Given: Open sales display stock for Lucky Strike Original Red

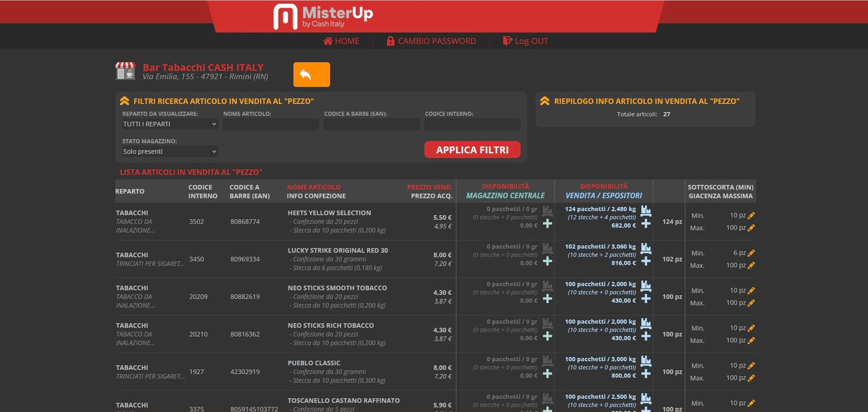Looking at the screenshot, I should click(646, 248).
